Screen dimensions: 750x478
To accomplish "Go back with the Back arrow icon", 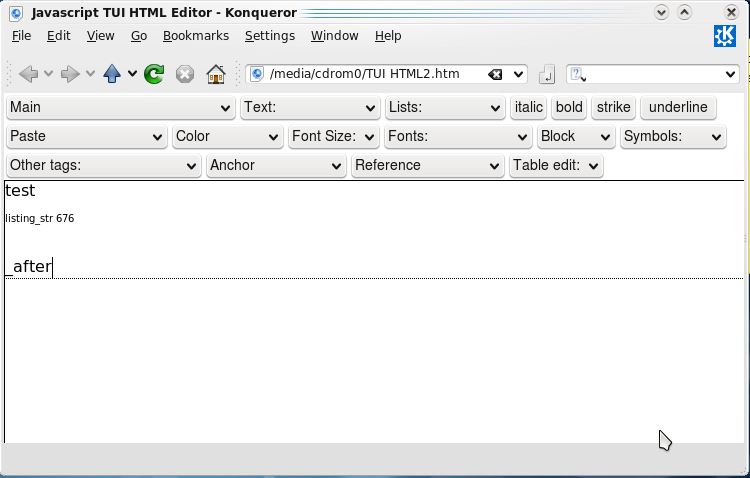I will [28, 74].
